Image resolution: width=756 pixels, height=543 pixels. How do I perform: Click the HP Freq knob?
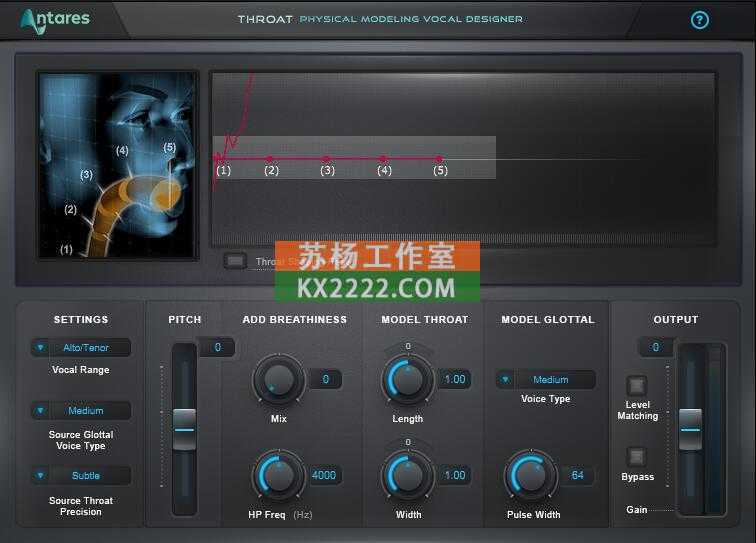tap(278, 475)
